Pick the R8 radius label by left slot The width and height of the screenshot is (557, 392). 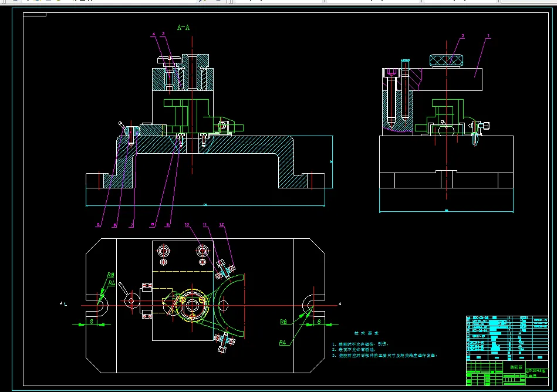(111, 275)
